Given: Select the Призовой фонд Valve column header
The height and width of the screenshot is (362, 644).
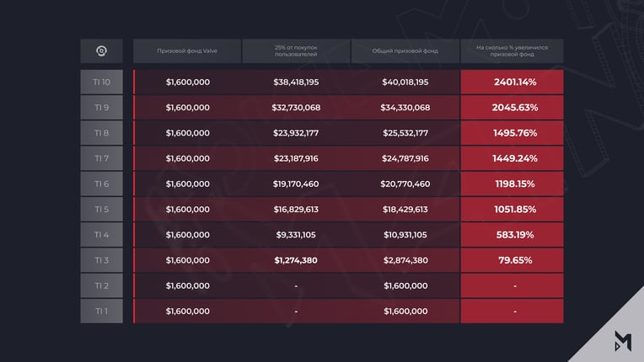Looking at the screenshot, I should pyautogui.click(x=187, y=51).
